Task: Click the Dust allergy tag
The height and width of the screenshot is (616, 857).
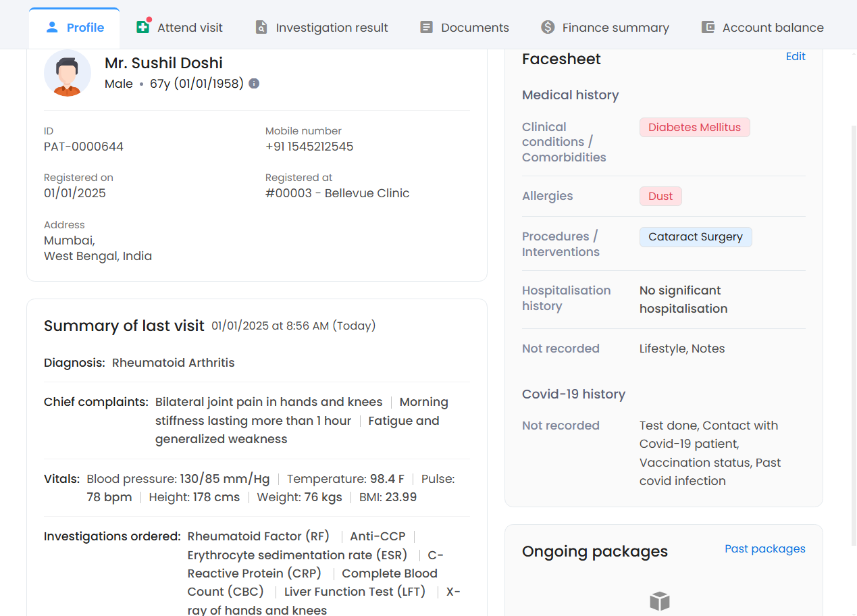Action: pyautogui.click(x=660, y=196)
